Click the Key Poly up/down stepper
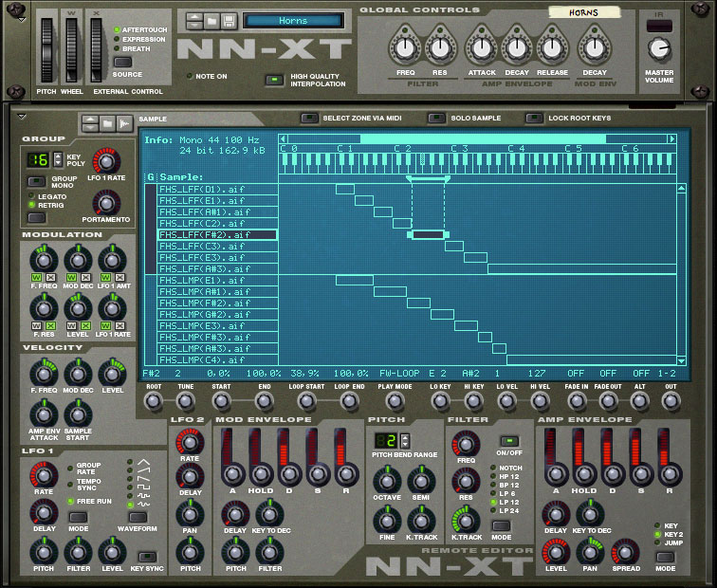 (58, 159)
